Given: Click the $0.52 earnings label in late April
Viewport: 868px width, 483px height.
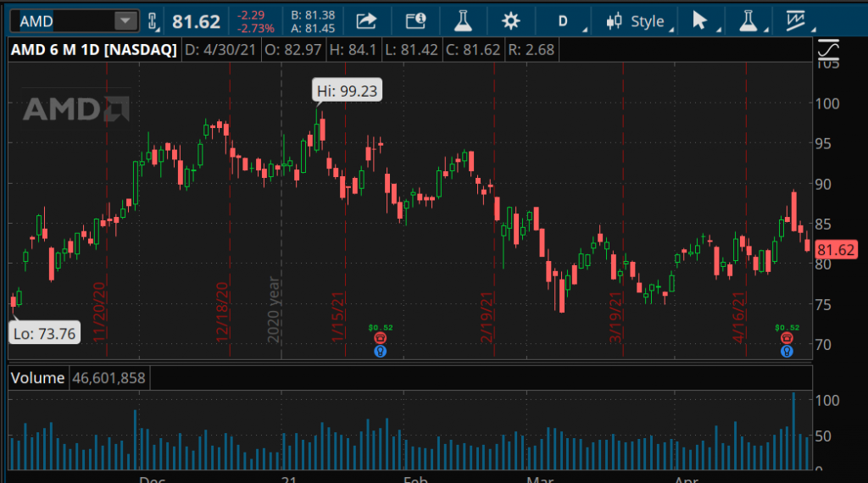Looking at the screenshot, I should (x=787, y=328).
